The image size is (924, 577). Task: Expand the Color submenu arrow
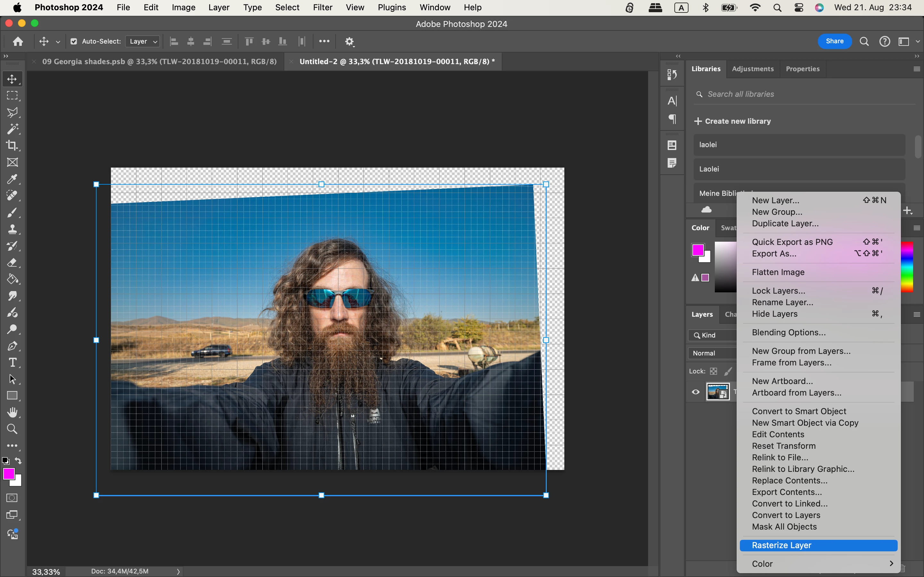(x=891, y=564)
